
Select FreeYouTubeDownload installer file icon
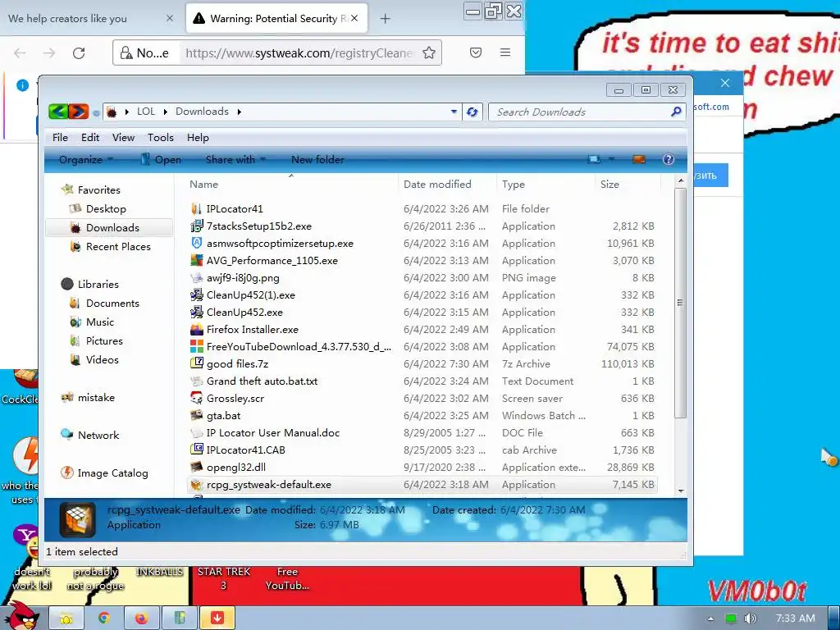click(197, 346)
